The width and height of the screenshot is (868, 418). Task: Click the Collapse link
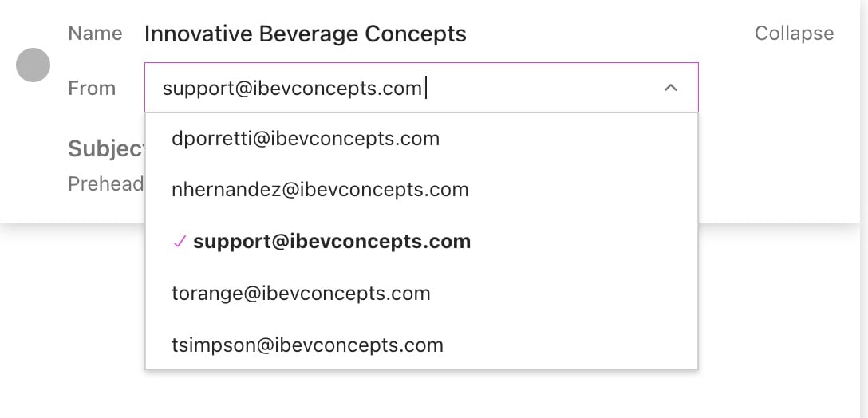point(794,34)
